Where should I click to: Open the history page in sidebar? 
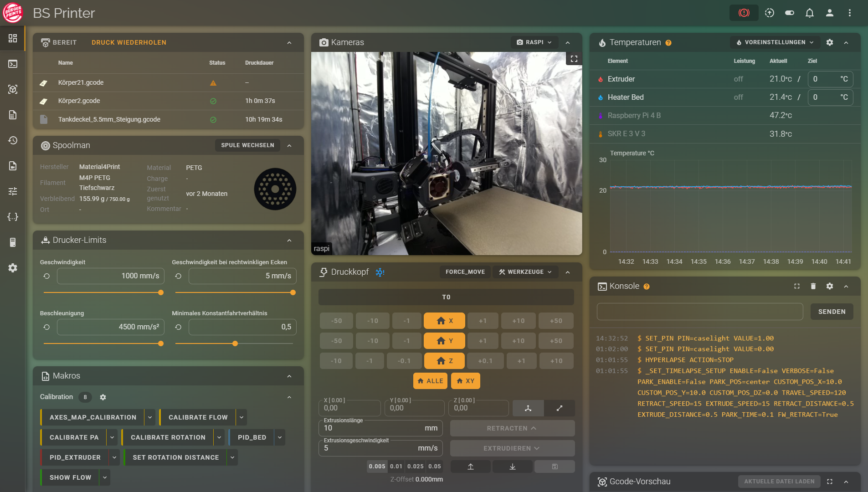(x=13, y=140)
